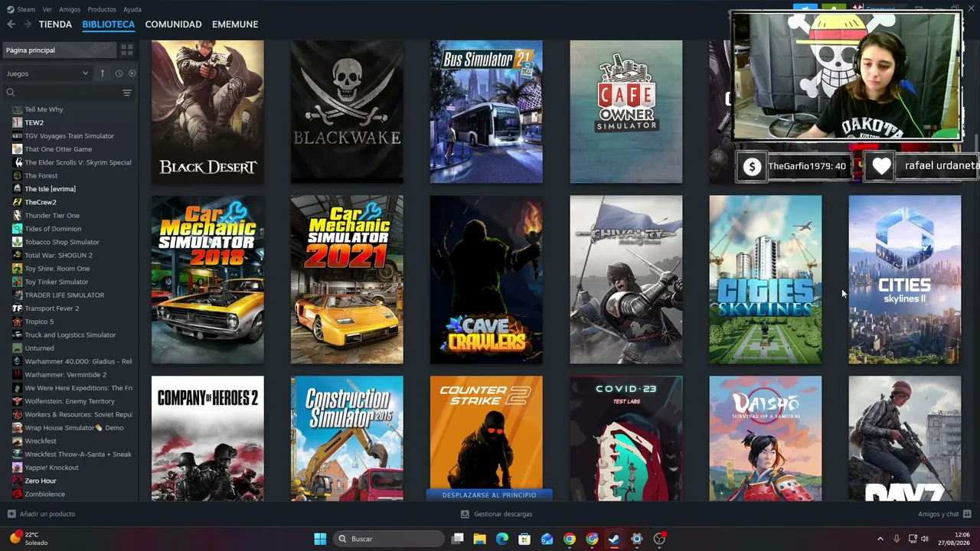The image size is (980, 551).
Task: Open the Productos menu
Action: click(102, 9)
